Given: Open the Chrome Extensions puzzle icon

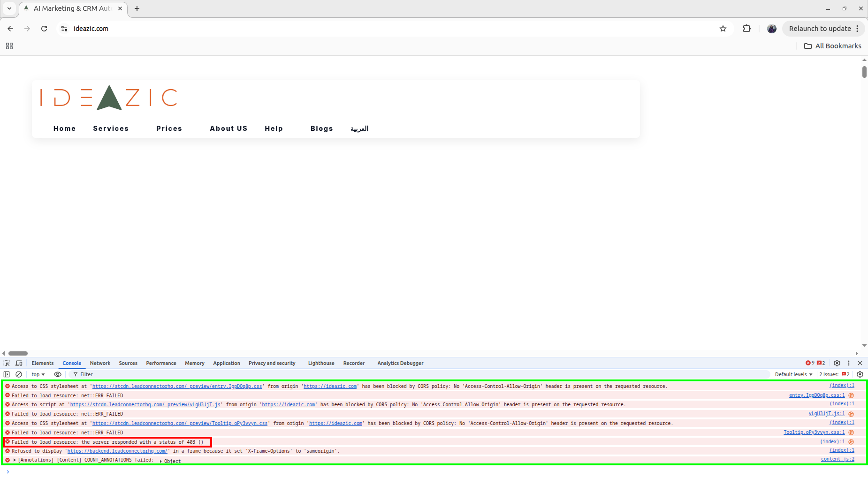Looking at the screenshot, I should coord(746,29).
